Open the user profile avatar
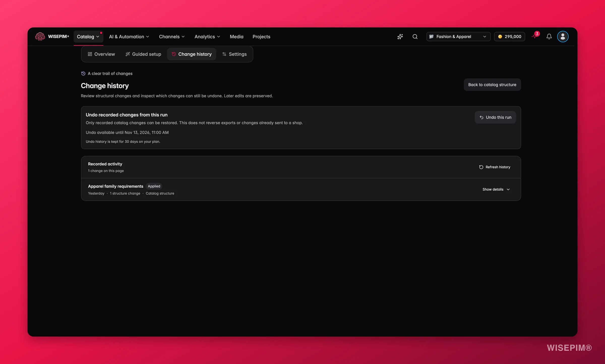Viewport: 605px width, 364px height. click(563, 37)
